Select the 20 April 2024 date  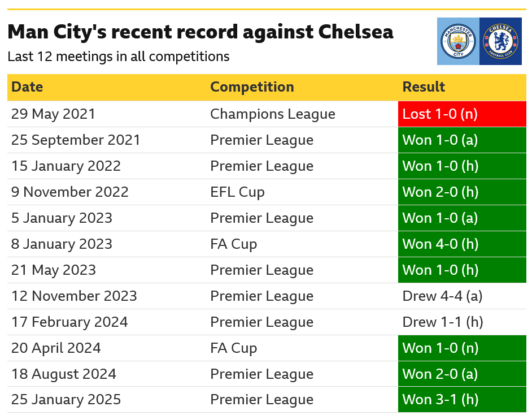[56, 348]
